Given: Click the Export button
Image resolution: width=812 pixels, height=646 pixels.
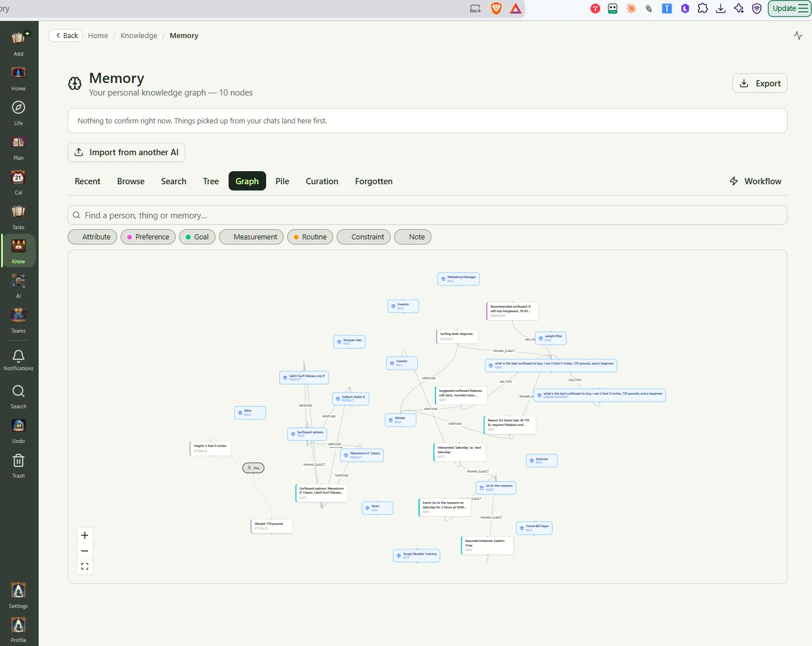Looking at the screenshot, I should [760, 83].
